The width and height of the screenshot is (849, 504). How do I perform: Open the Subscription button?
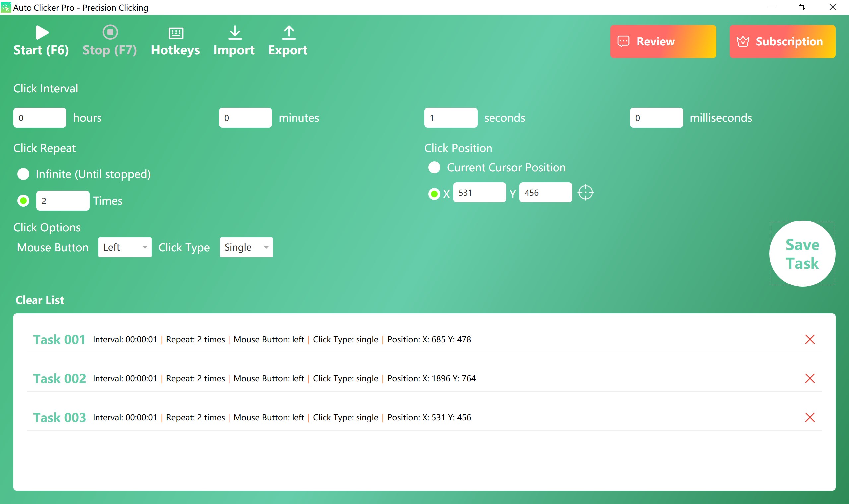pos(782,41)
